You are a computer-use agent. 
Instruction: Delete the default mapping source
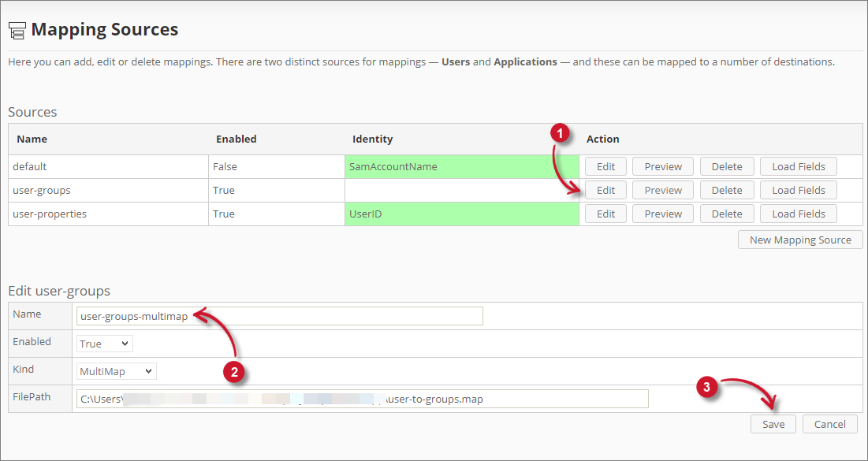tap(727, 166)
